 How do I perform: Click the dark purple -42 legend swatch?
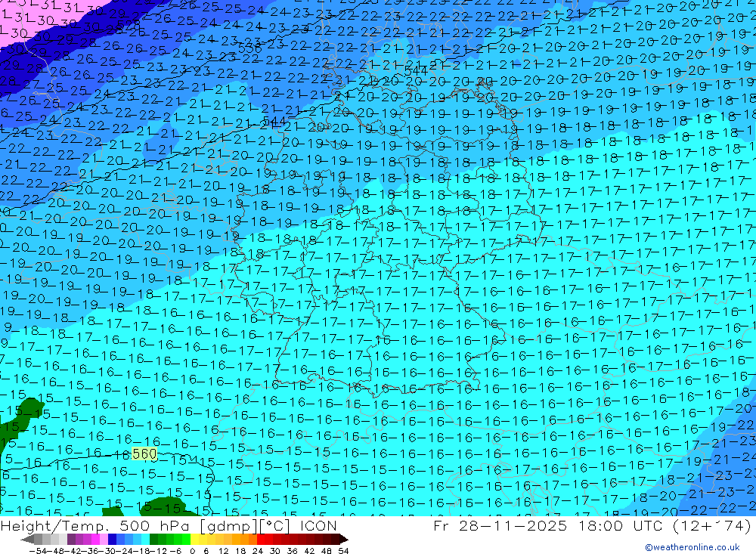point(71,540)
